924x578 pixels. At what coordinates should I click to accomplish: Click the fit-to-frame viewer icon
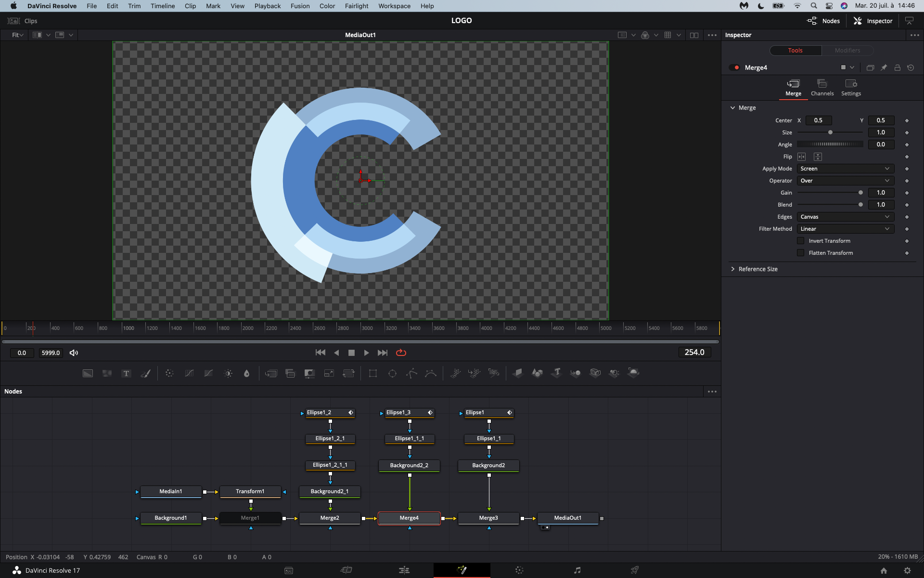pyautogui.click(x=17, y=35)
